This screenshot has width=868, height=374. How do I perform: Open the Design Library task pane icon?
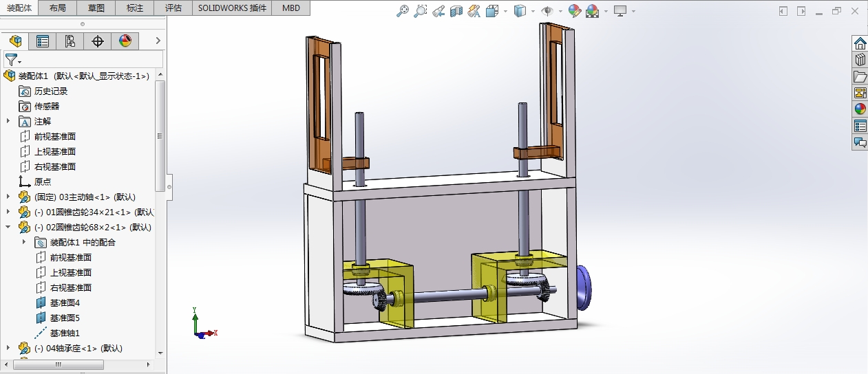(x=860, y=60)
